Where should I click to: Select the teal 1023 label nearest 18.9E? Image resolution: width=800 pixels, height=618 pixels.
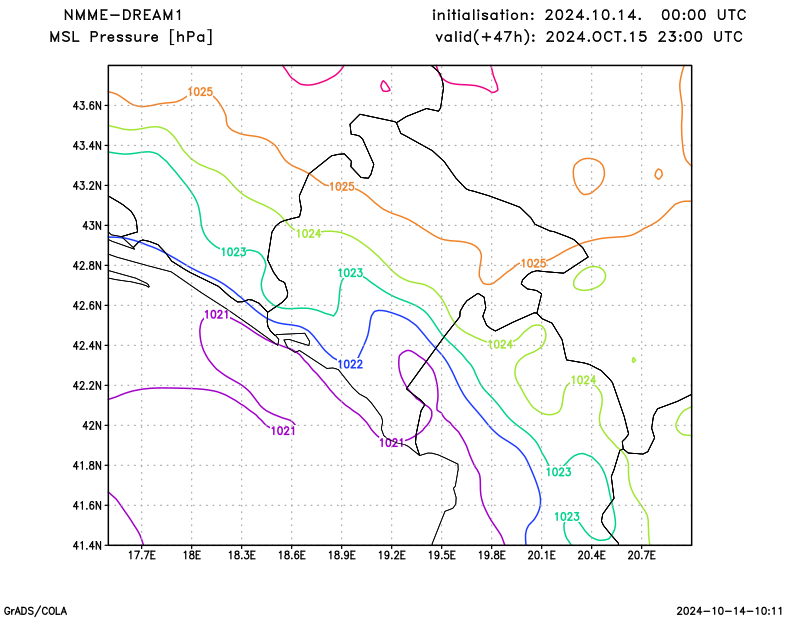[351, 273]
